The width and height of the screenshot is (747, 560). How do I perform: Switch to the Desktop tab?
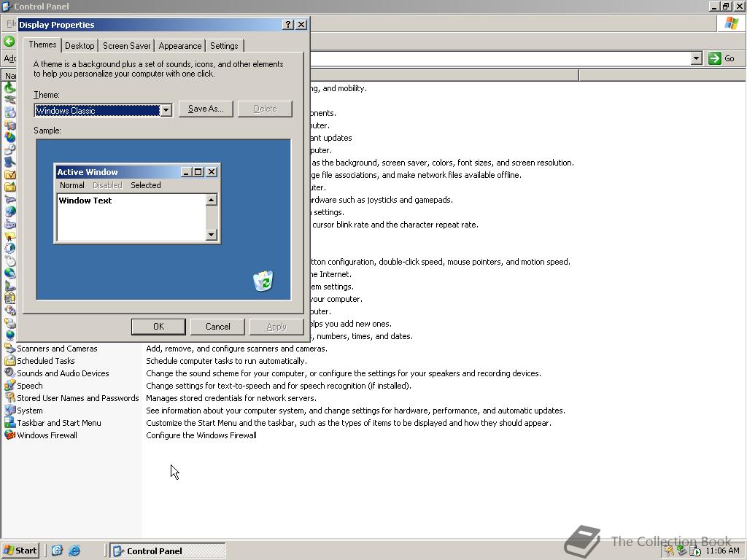[x=80, y=46]
